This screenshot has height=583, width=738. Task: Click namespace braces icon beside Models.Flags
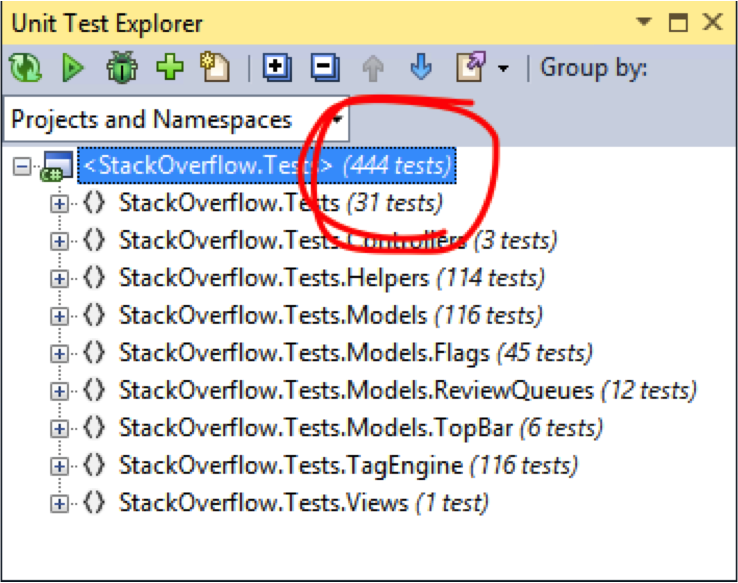(94, 353)
